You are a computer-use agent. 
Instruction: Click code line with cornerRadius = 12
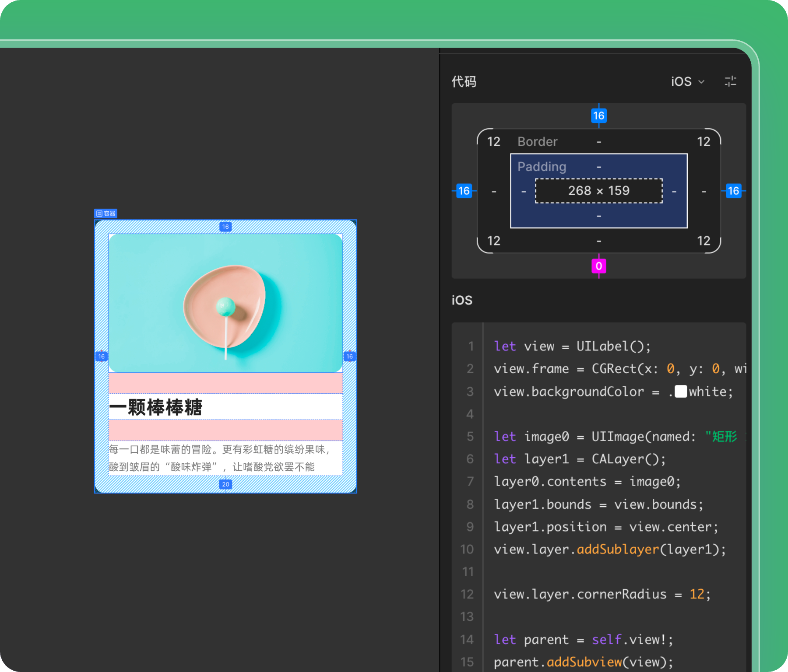tap(602, 594)
